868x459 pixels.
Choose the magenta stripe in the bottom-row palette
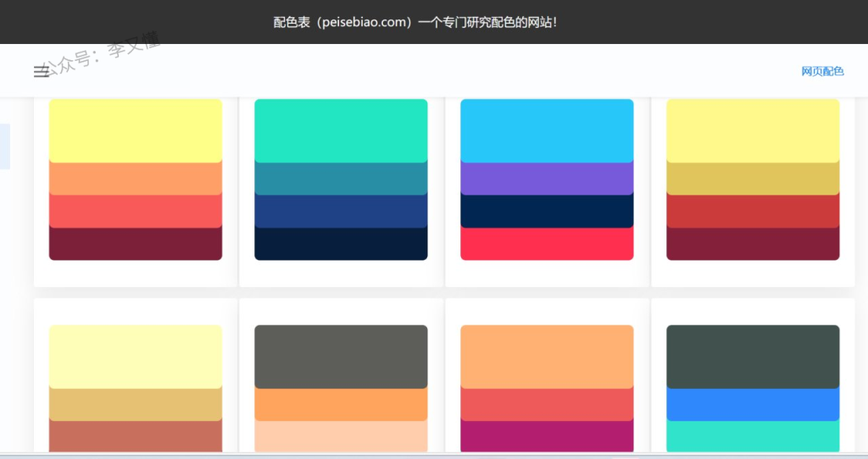coord(547,436)
